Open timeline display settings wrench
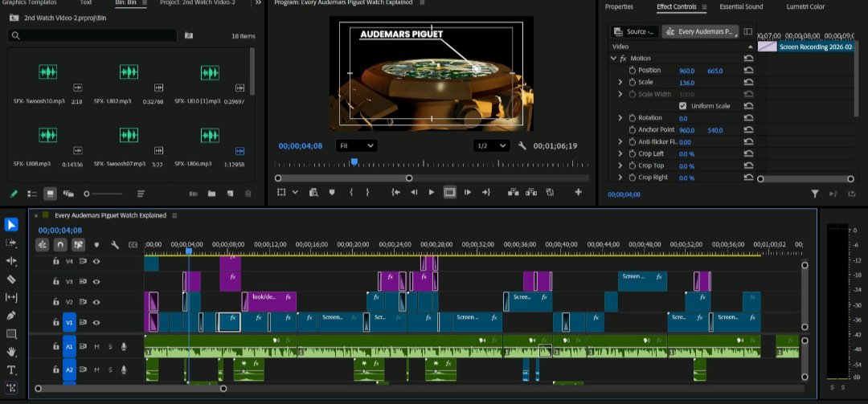The height and width of the screenshot is (404, 868). pyautogui.click(x=115, y=245)
